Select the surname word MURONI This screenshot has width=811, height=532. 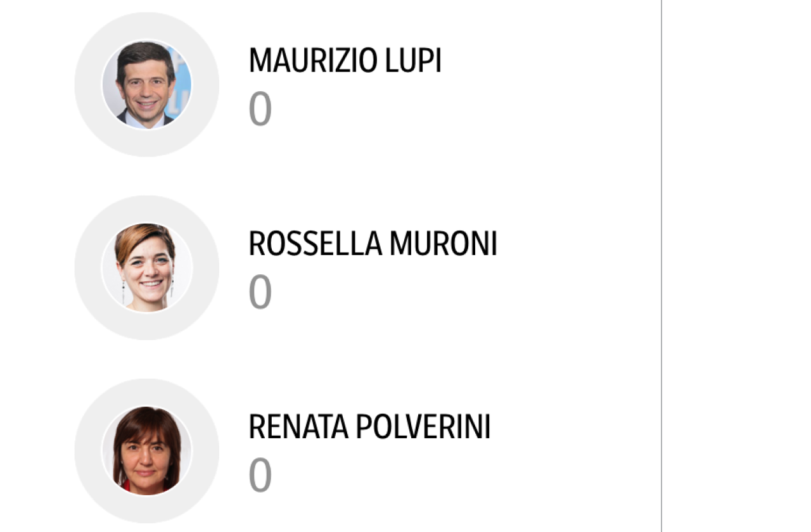coord(444,244)
